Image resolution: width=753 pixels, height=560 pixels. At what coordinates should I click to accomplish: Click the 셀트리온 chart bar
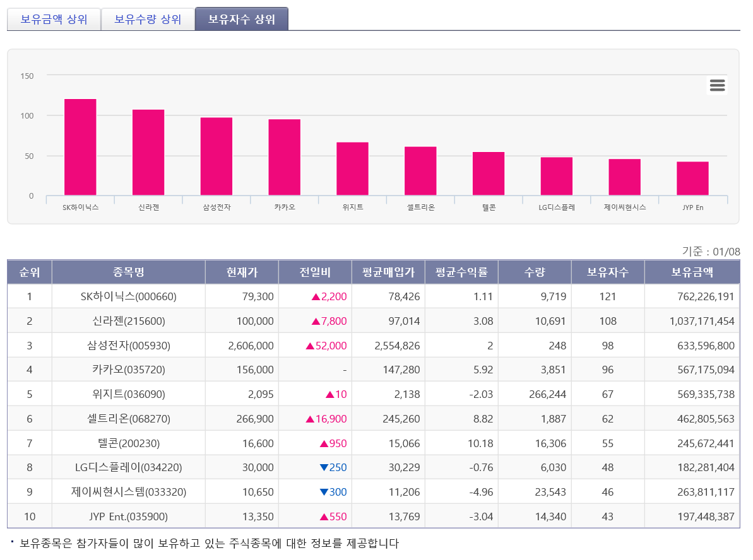tap(420, 171)
